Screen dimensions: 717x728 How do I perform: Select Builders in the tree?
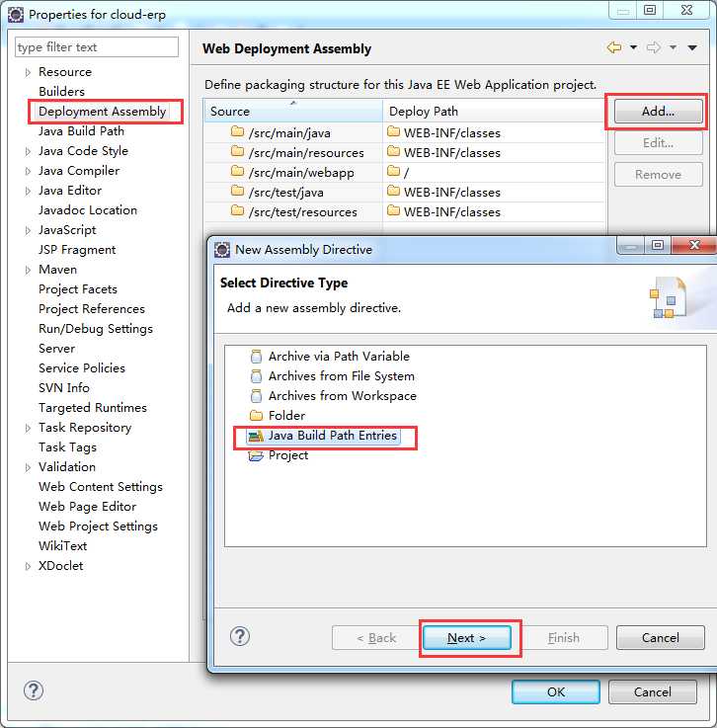coord(61,92)
